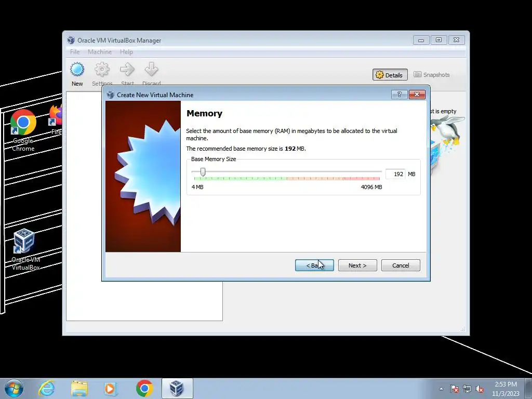532x399 pixels.
Task: Close the VirtualBox Manager window
Action: coord(456,40)
